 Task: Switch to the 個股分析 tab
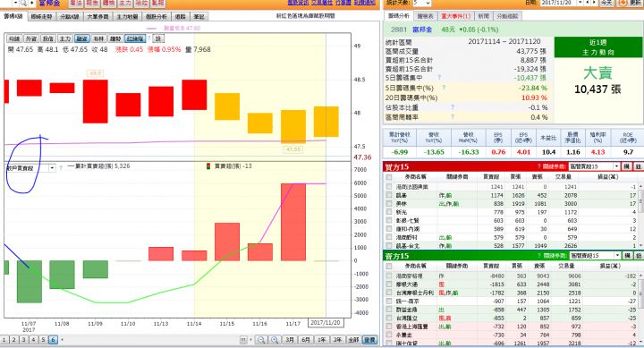pos(157,16)
